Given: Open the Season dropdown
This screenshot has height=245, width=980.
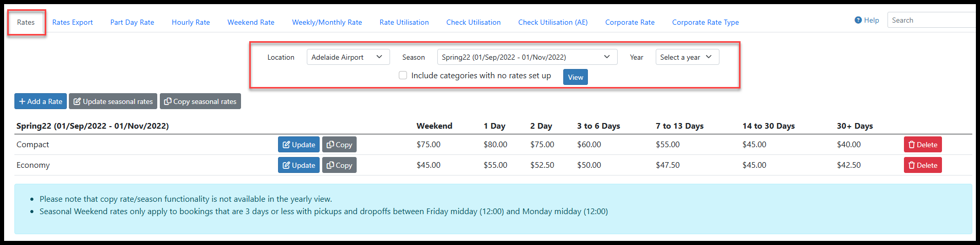Looking at the screenshot, I should (x=527, y=57).
